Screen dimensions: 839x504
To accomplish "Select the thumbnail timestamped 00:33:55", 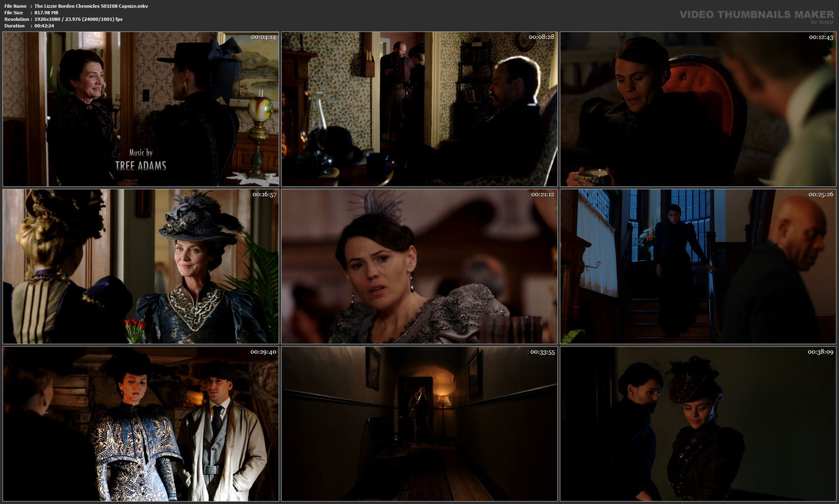I will point(419,424).
